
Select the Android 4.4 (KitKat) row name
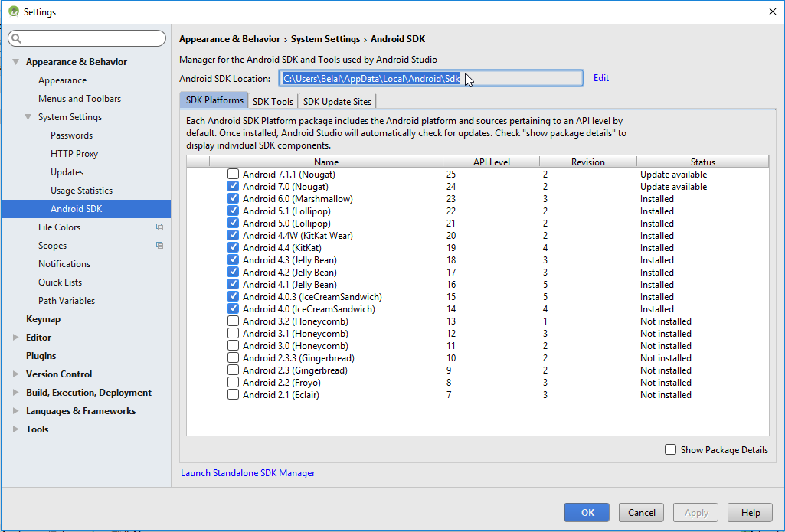click(x=282, y=248)
